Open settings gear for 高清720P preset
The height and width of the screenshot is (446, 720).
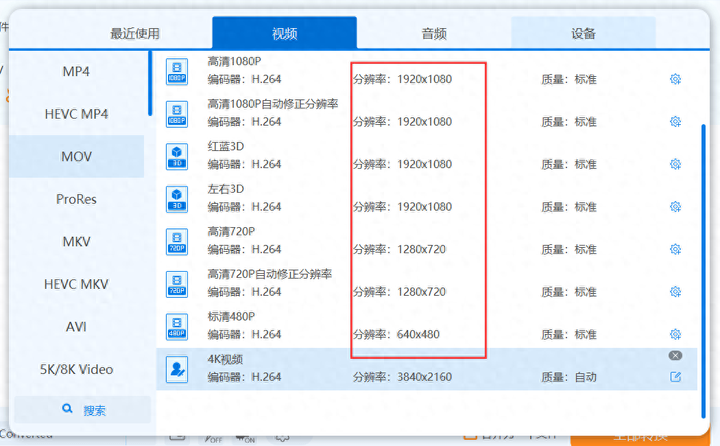tap(675, 249)
